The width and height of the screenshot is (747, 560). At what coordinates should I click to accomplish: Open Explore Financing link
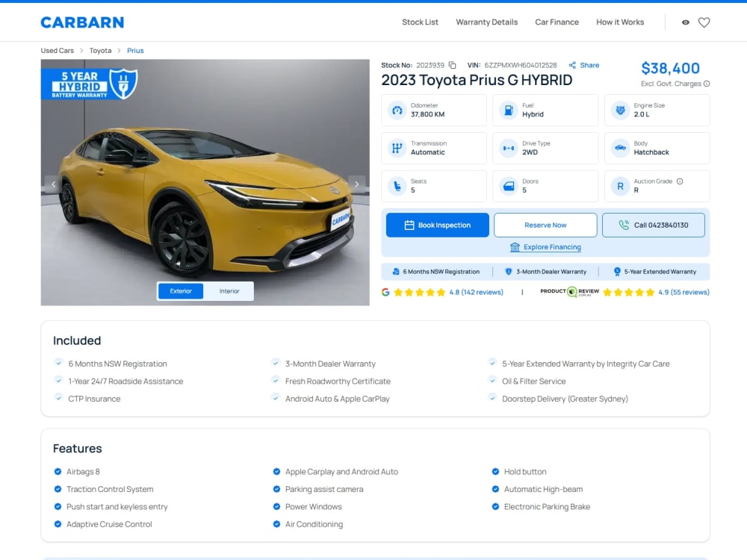click(545, 247)
